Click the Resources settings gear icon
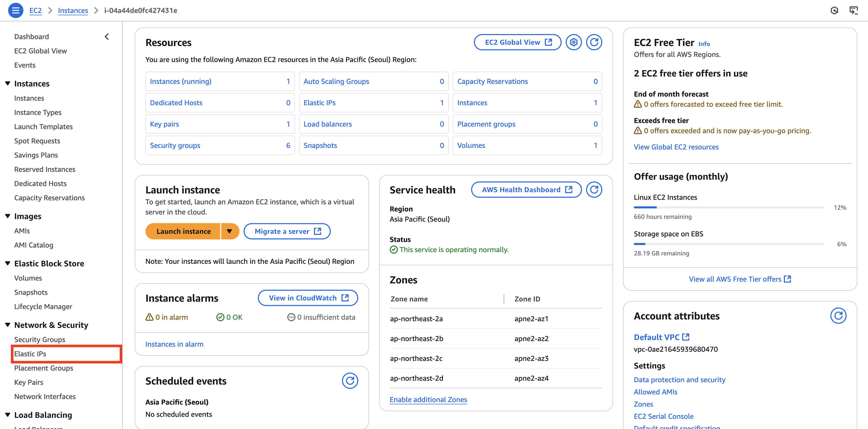868x429 pixels. coord(574,42)
